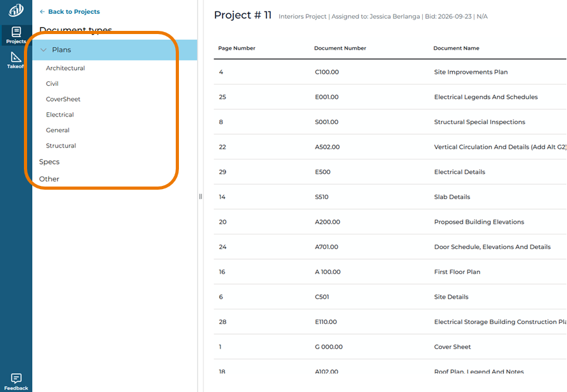Click document number S001.00
Viewport: 567px width, 392px height.
coord(326,122)
